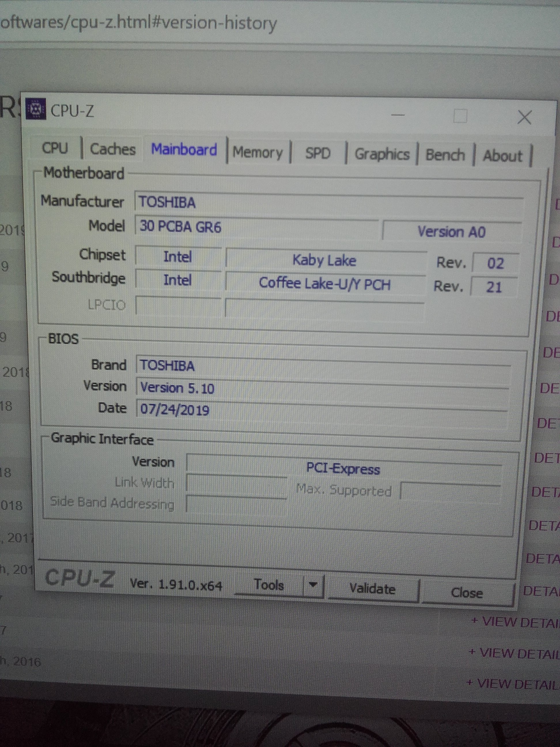The height and width of the screenshot is (747, 560).
Task: Open the Caches tab
Action: click(112, 149)
